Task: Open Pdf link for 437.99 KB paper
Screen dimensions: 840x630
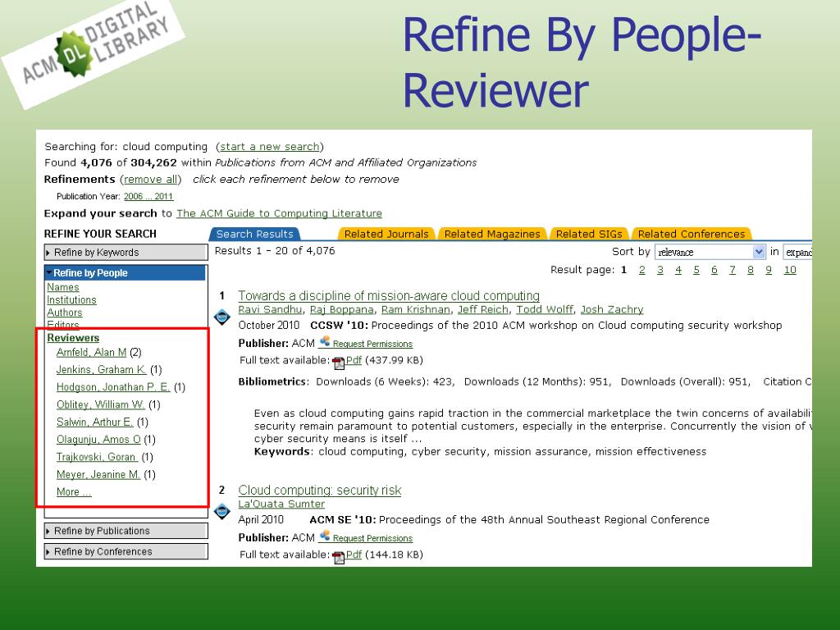Action: pos(354,360)
